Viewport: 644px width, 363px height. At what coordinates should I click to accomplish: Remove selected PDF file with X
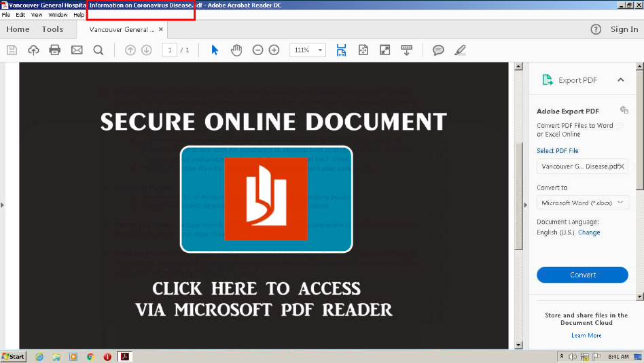[622, 167]
